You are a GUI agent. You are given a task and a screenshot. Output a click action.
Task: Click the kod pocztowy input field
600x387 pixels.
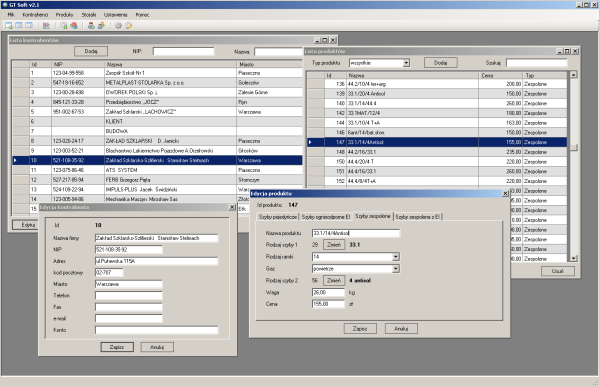click(109, 273)
